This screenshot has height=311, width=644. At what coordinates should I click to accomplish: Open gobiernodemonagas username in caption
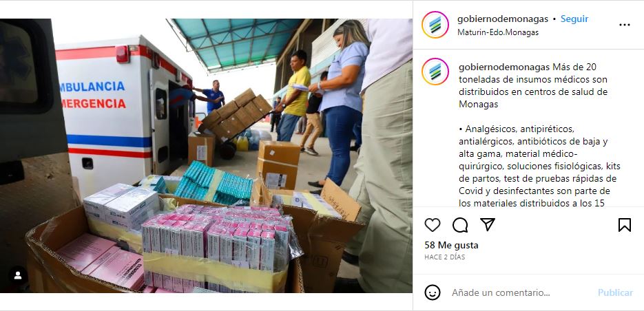coord(504,67)
